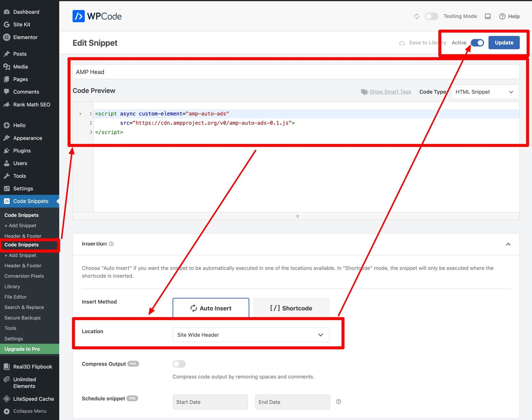Select Conversion Pixels in the sidebar
Image resolution: width=532 pixels, height=420 pixels.
click(x=24, y=276)
